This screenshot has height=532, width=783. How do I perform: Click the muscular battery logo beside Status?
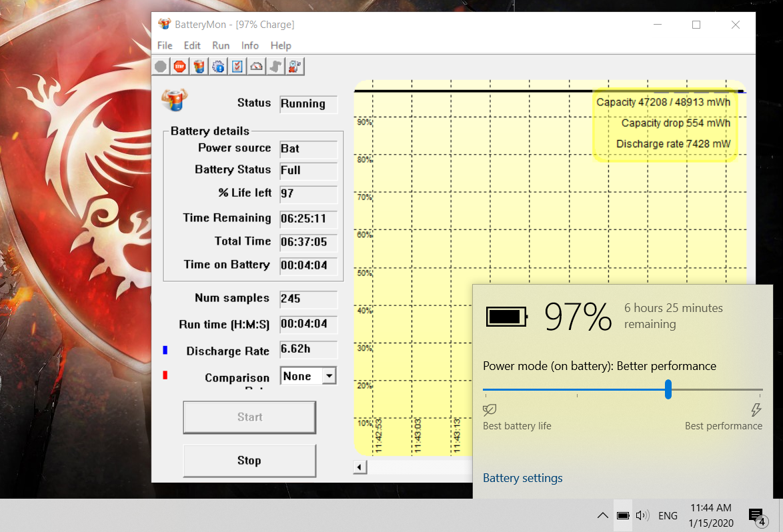tap(174, 100)
